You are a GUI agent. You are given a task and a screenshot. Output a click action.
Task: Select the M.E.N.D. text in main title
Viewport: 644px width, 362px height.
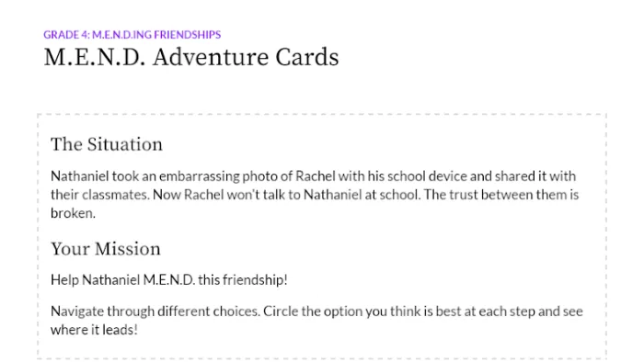coord(95,57)
